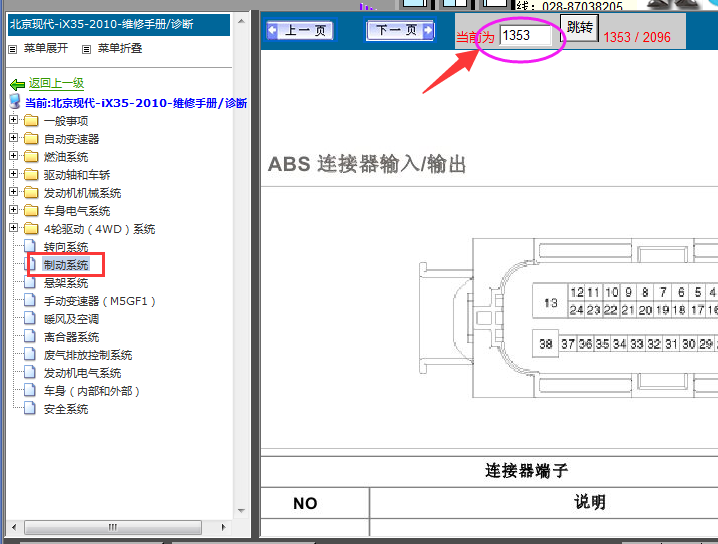718x544 pixels.
Task: Select the 车身（内部和外部）document
Action: 91,391
